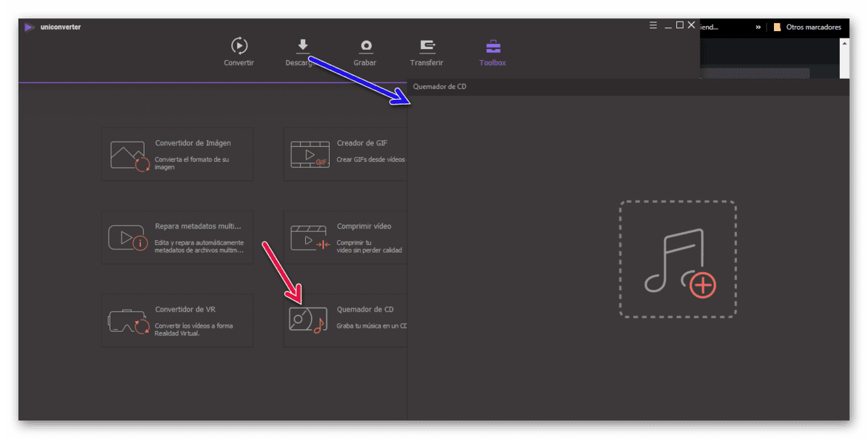Click the uniconverter logo icon

point(29,27)
